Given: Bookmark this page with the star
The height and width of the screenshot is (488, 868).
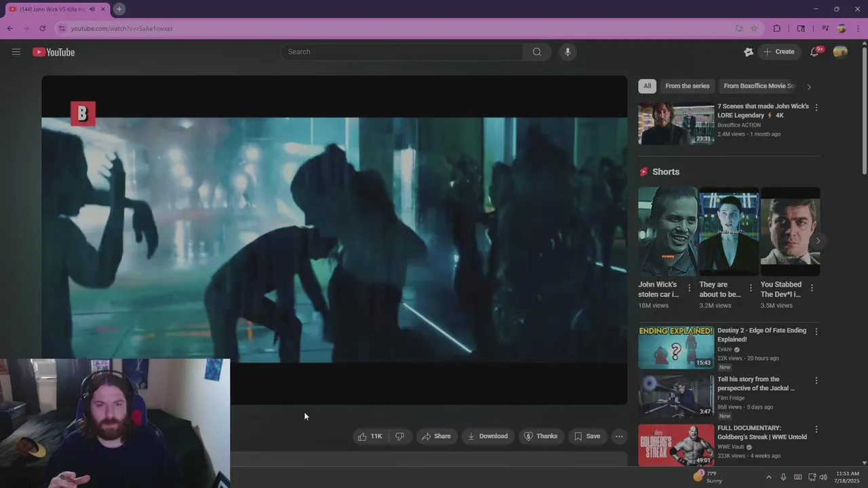Looking at the screenshot, I should click(x=754, y=28).
